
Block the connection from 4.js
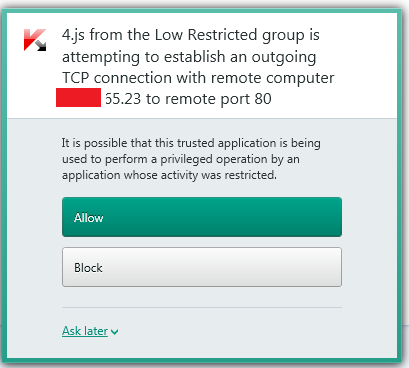click(202, 267)
